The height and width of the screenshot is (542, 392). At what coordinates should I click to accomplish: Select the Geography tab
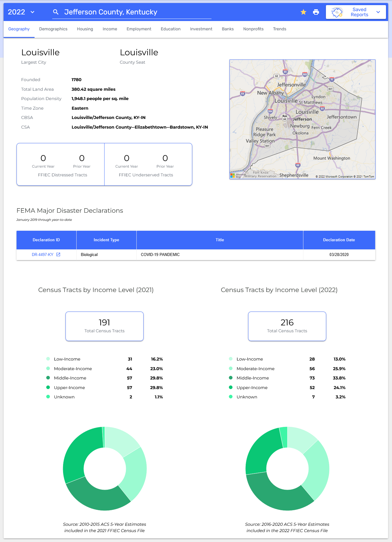[x=19, y=29]
